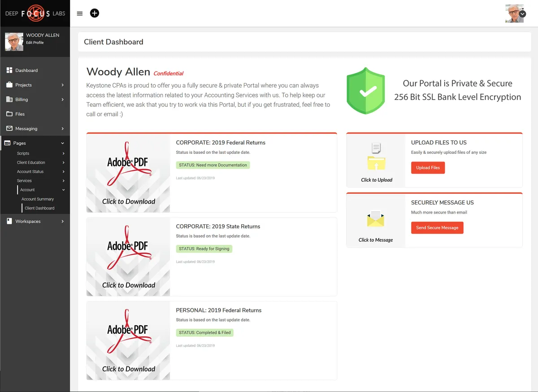Open the Edit Profile link

point(35,43)
